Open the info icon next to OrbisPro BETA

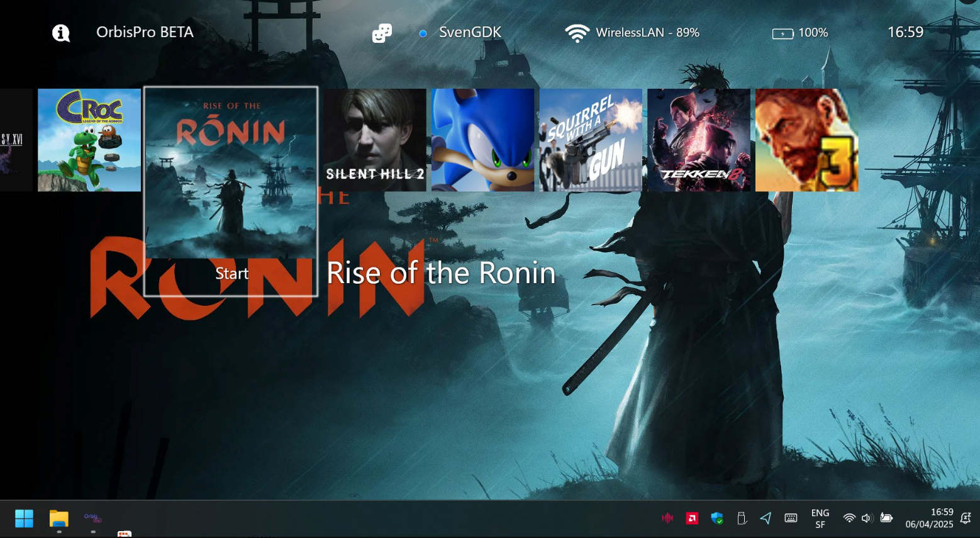coord(61,33)
